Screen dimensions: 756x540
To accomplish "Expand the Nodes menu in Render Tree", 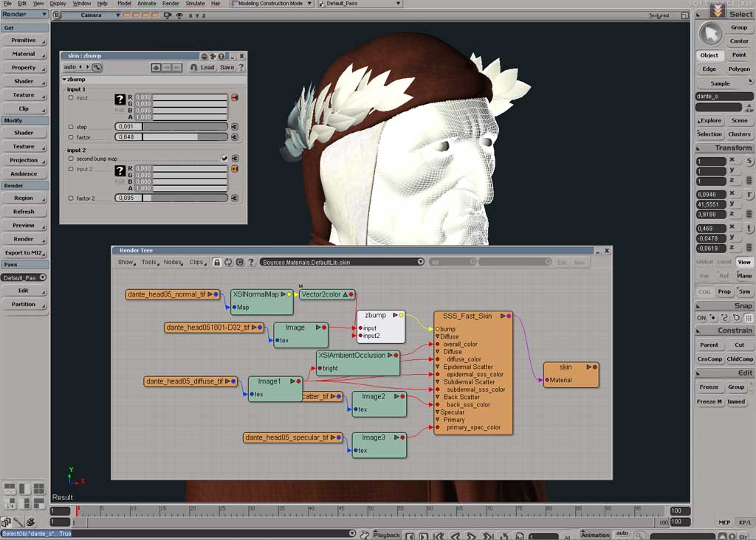I will [173, 262].
